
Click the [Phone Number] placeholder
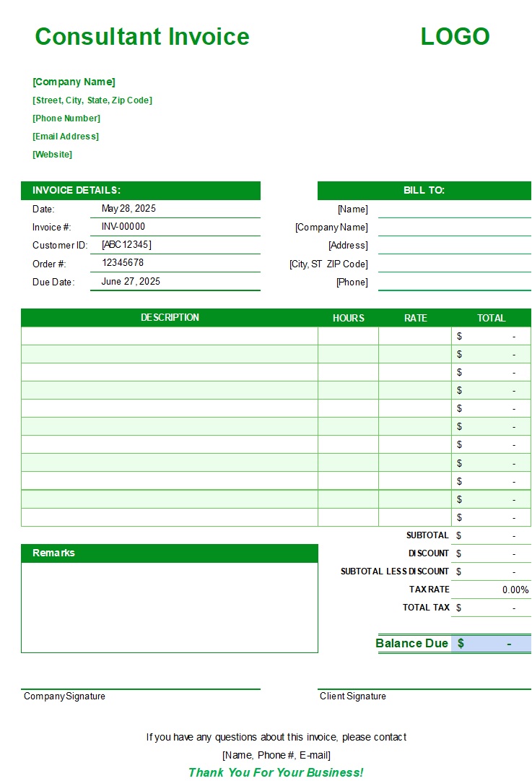point(66,118)
